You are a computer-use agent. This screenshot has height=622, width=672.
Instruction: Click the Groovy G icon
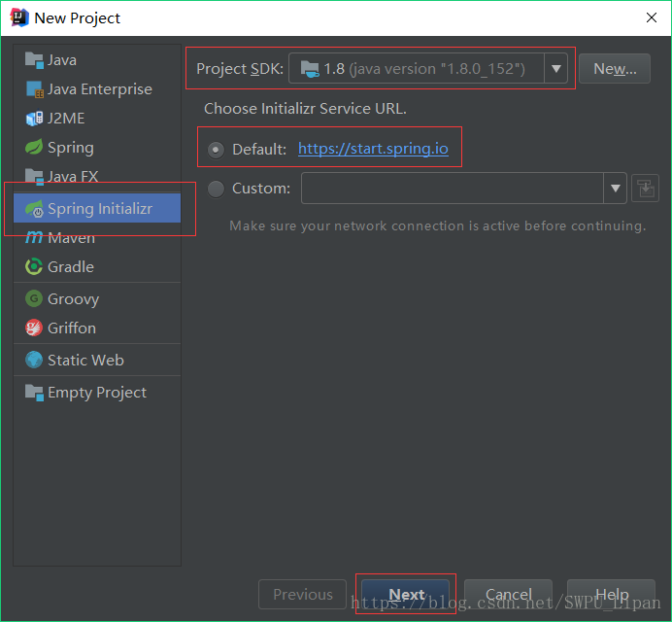point(34,298)
